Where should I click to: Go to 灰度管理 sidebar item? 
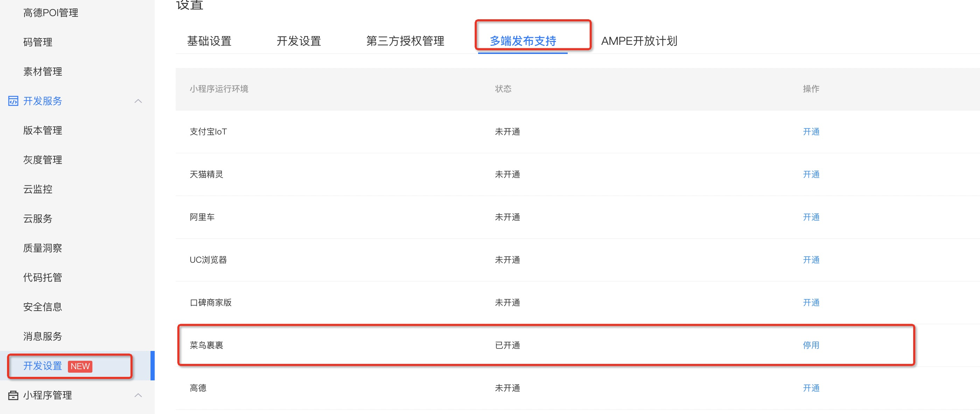pyautogui.click(x=43, y=160)
